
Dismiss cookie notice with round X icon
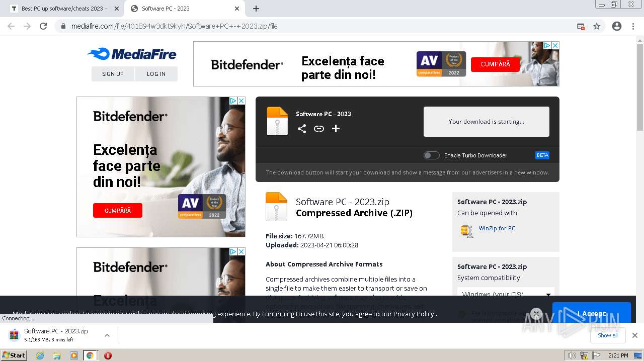(x=536, y=314)
